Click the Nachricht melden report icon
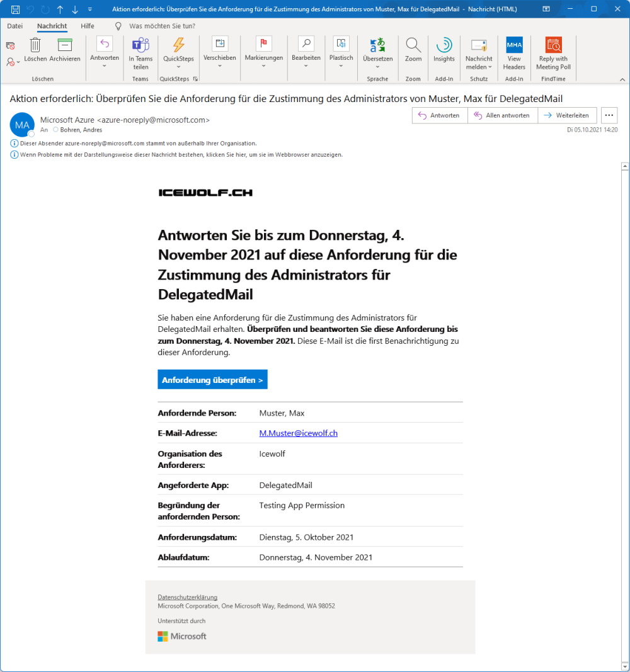The height and width of the screenshot is (672, 630). point(479,45)
